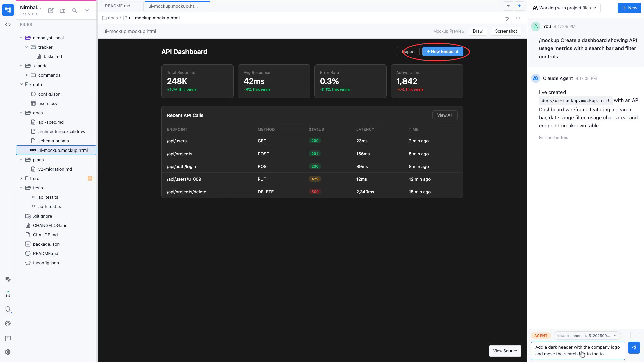The image size is (644, 362).
Task: Click the send message arrow button
Action: click(x=634, y=348)
